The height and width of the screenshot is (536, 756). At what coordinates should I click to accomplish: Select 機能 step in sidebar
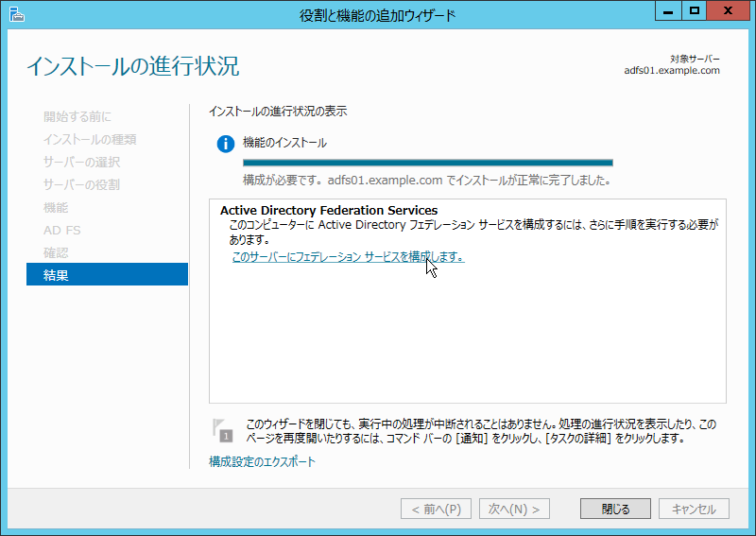point(56,207)
